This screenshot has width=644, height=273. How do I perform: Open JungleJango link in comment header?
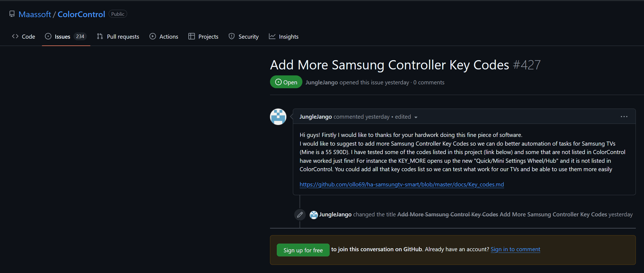coord(316,117)
